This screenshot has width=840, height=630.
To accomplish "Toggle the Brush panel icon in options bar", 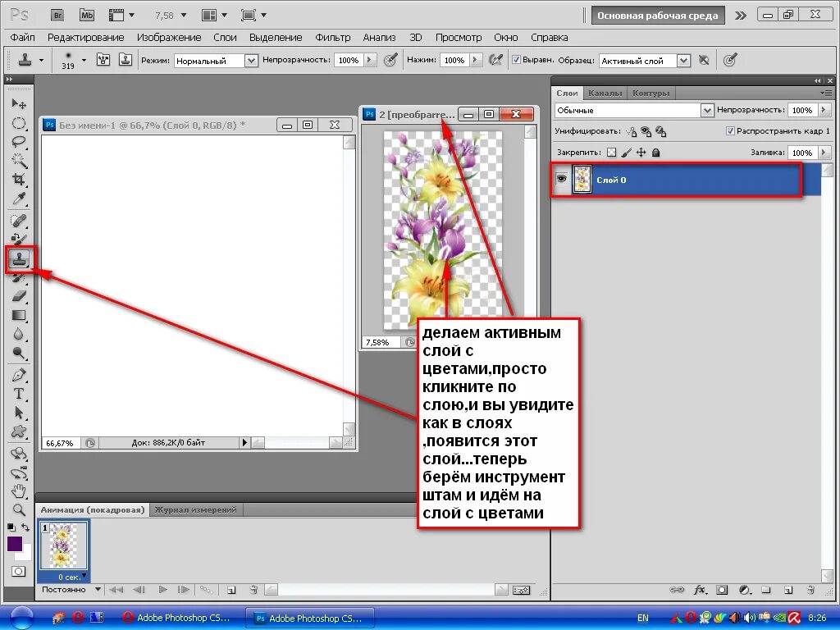I will 103,60.
